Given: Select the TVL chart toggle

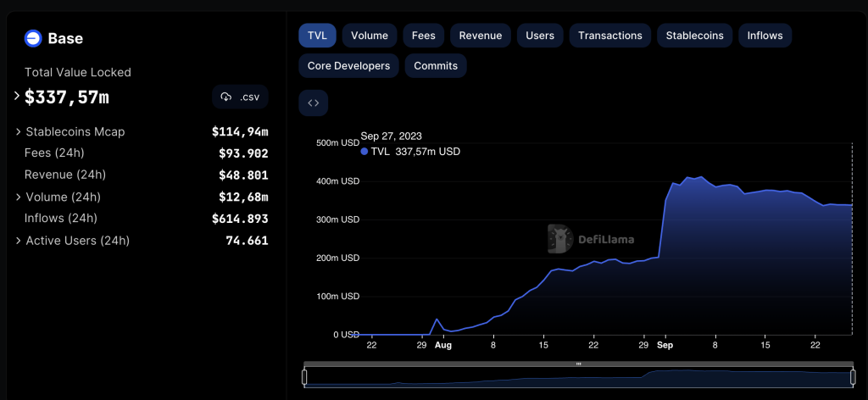Looking at the screenshot, I should (318, 36).
